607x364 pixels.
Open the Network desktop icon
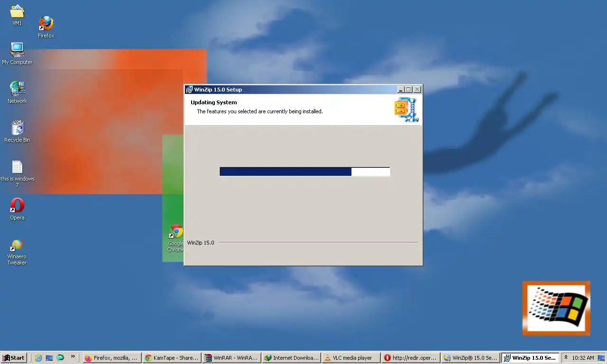[x=17, y=92]
